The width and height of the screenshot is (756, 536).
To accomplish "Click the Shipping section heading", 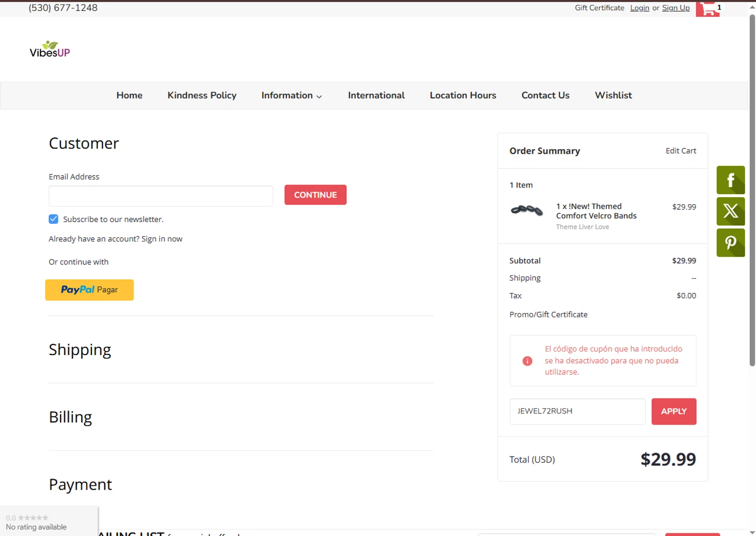I will point(80,350).
